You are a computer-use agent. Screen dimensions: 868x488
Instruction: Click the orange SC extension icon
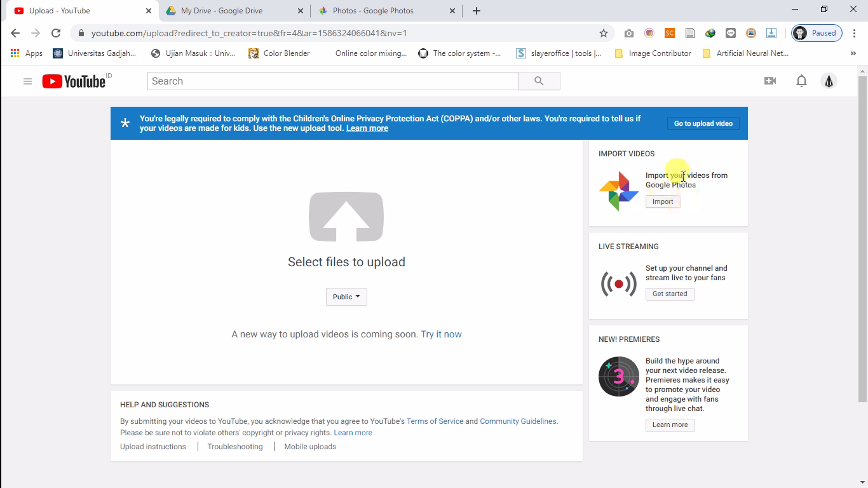(x=669, y=33)
